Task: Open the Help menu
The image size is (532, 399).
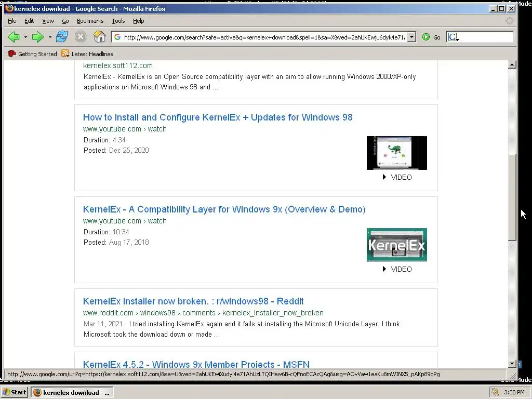Action: tap(138, 21)
